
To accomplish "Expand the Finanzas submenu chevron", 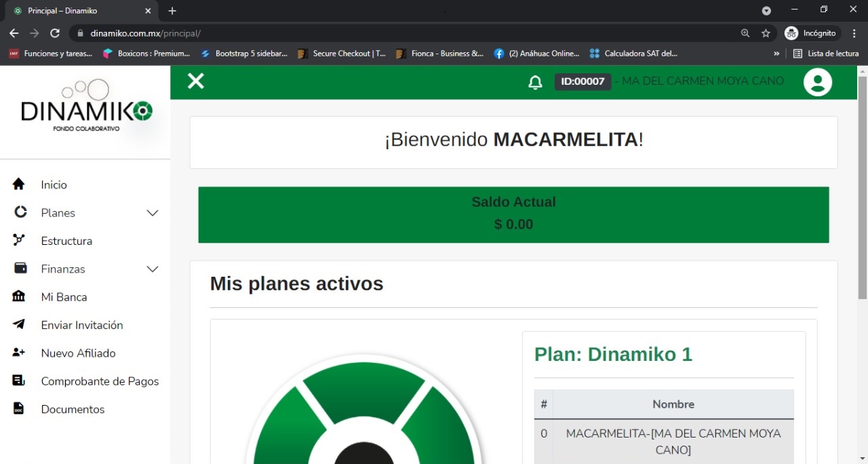I will (153, 269).
